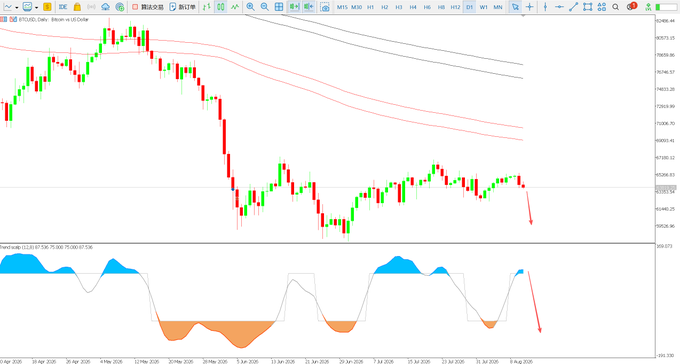Open the search magnifier icon
The image size is (680, 364).
click(x=615, y=7)
